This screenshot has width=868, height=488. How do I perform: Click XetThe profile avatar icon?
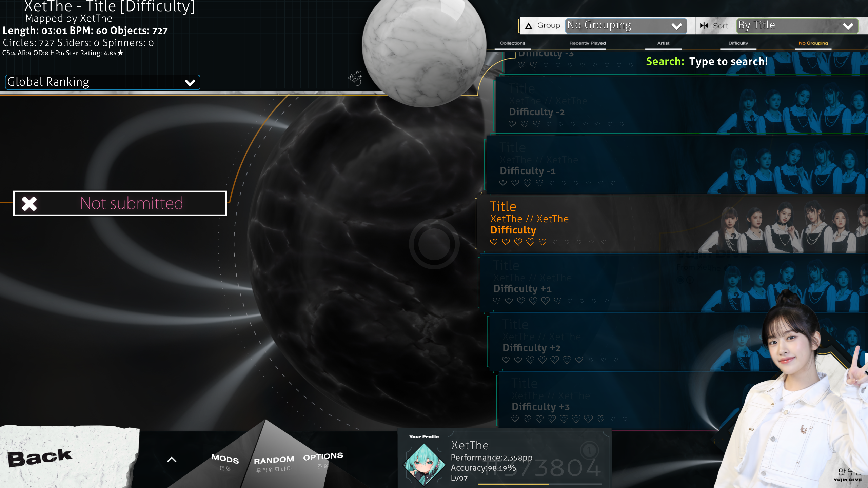point(424,461)
